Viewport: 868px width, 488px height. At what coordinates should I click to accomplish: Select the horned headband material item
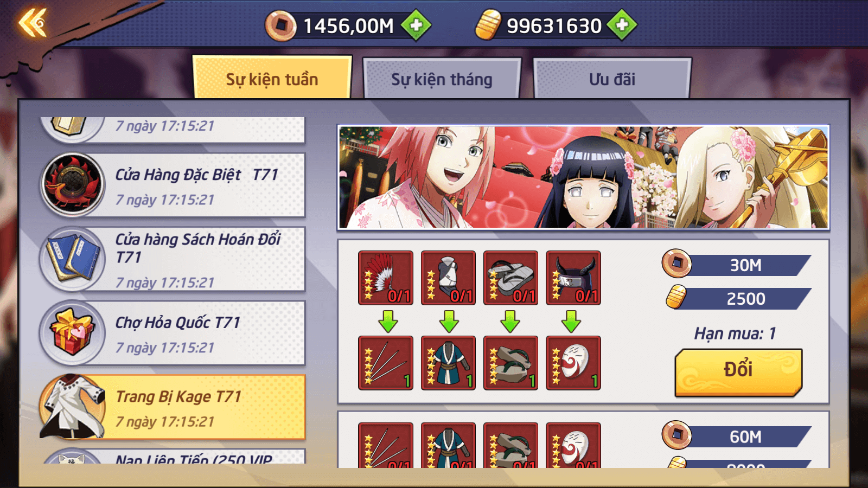point(573,278)
